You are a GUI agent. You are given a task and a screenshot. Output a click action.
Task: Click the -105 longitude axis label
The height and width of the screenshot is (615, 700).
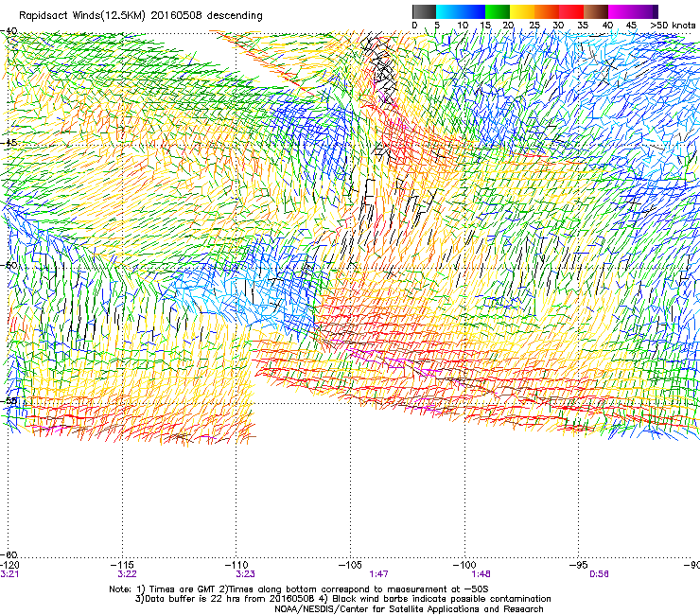[350, 565]
